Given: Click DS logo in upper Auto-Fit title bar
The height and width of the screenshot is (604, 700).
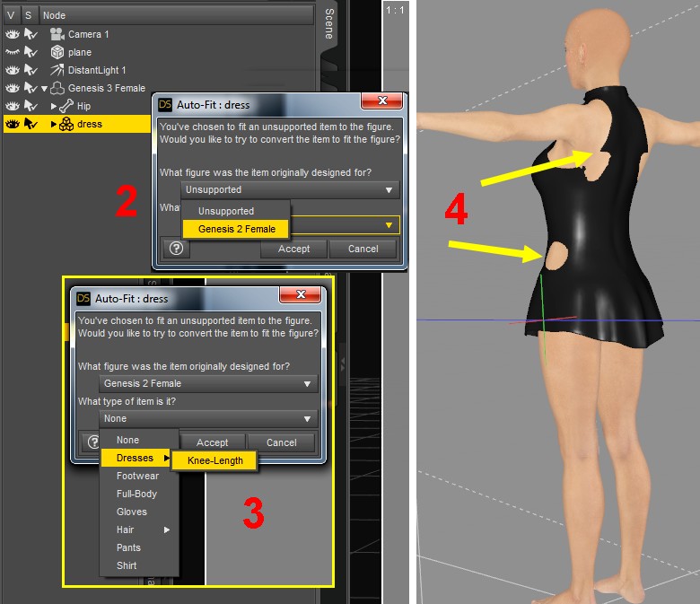Looking at the screenshot, I should (165, 105).
